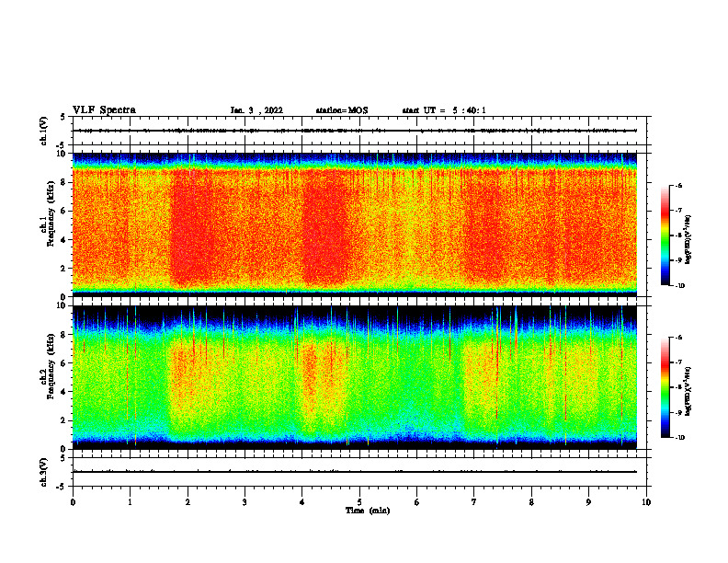The width and height of the screenshot is (728, 563).
Task: Click the ch.2 color scale units label
Action: [688, 391]
